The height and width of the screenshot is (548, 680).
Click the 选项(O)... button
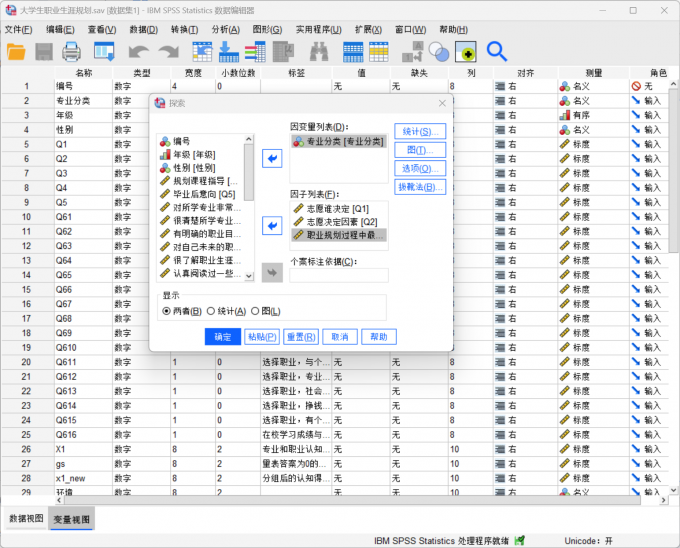420,168
